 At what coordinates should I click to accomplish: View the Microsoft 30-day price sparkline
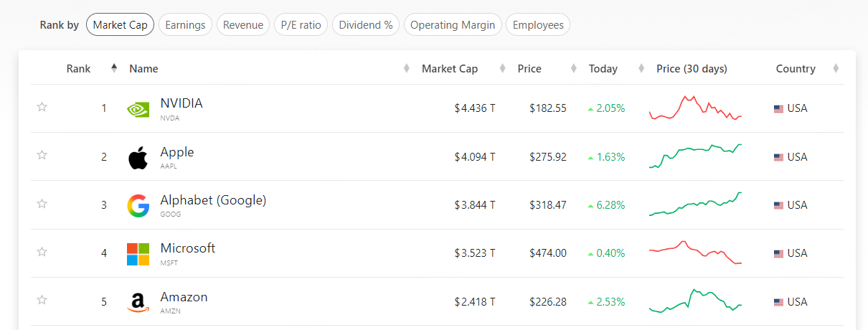(x=695, y=253)
